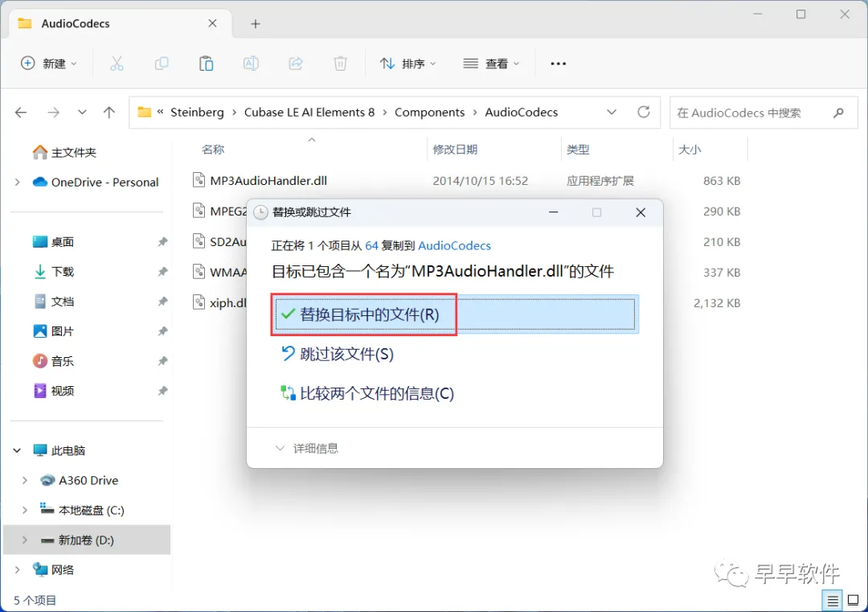Viewport: 868px width, 612px height.
Task: Click the Copy icon in toolbar
Action: tap(161, 64)
